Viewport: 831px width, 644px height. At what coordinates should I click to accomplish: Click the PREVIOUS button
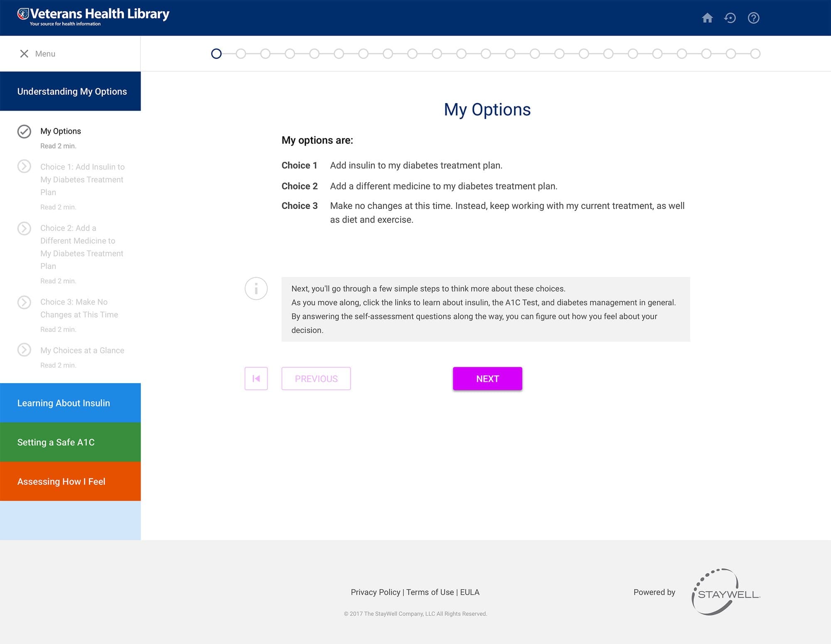coord(316,379)
